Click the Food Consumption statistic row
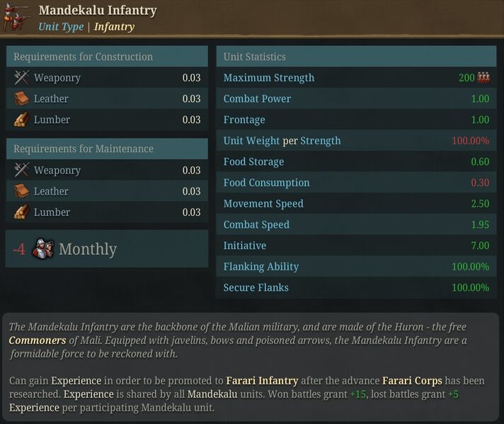The image size is (504, 424). (x=356, y=183)
